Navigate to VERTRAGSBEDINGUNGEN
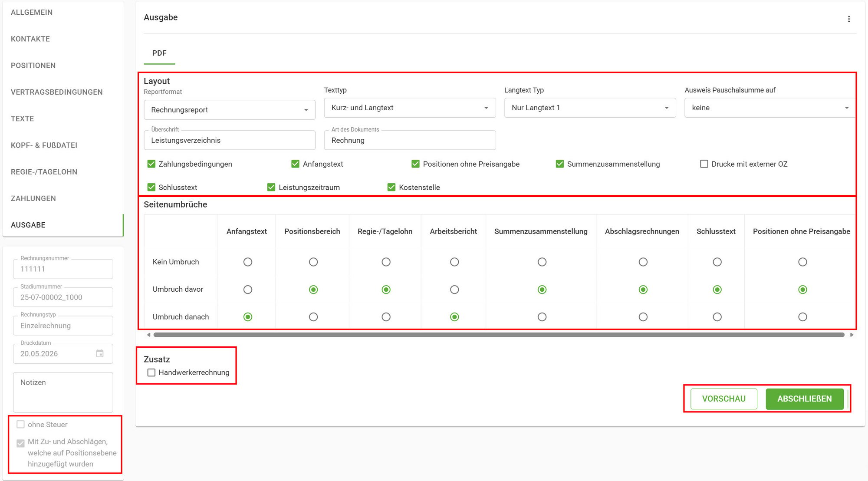 (x=57, y=92)
